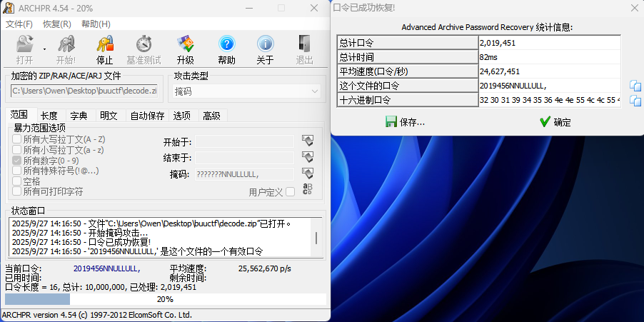644x322 pixels.
Task: Toggle 所有大写拉丁文(A - Z) checkbox
Action: click(x=17, y=139)
